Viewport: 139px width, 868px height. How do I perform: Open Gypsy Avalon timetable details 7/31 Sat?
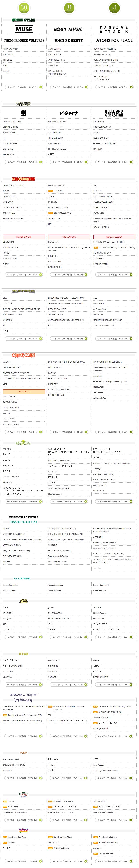pyautogui.click(x=69, y=501)
